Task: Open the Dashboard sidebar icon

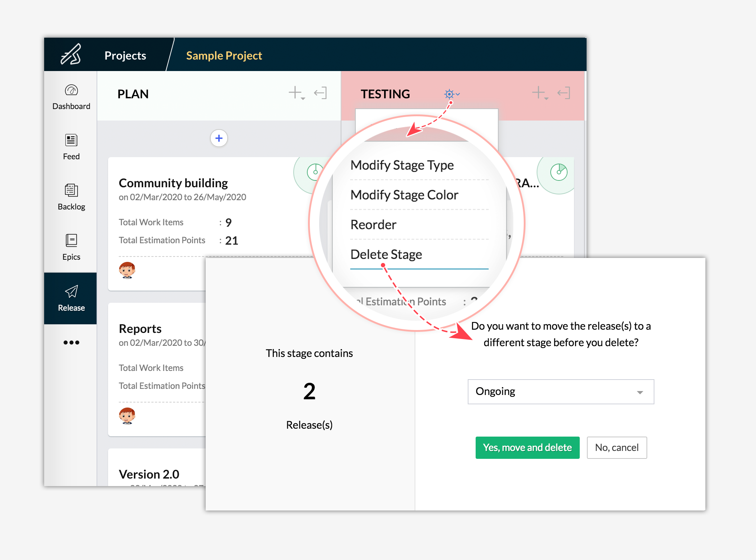Action: pyautogui.click(x=71, y=90)
